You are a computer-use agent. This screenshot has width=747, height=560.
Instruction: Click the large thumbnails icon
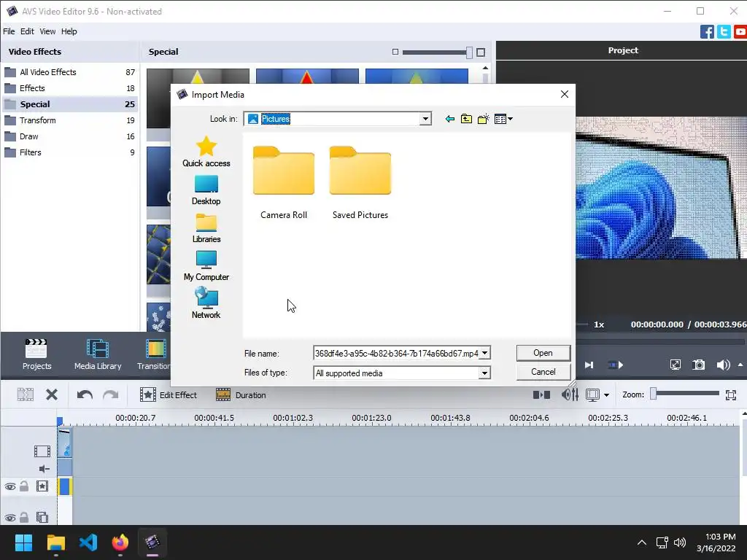(x=481, y=52)
